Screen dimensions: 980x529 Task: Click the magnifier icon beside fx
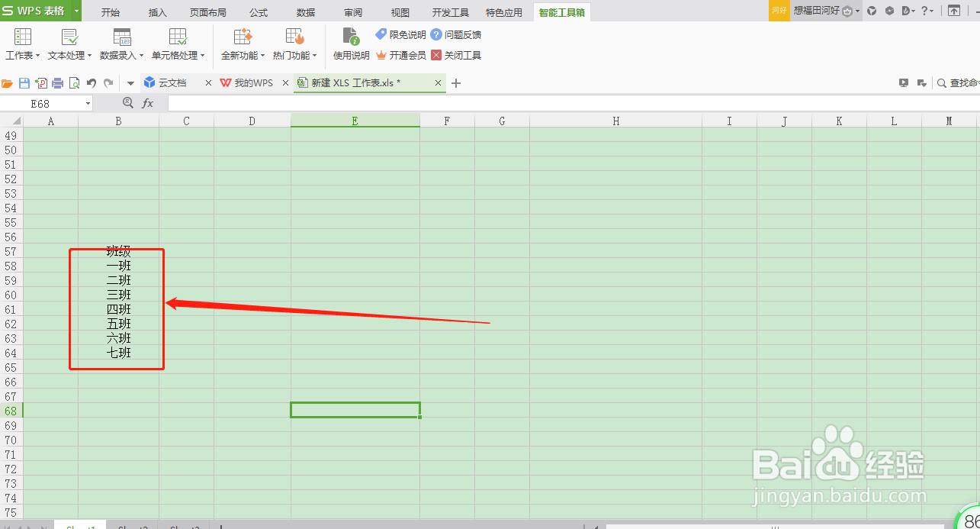(128, 103)
